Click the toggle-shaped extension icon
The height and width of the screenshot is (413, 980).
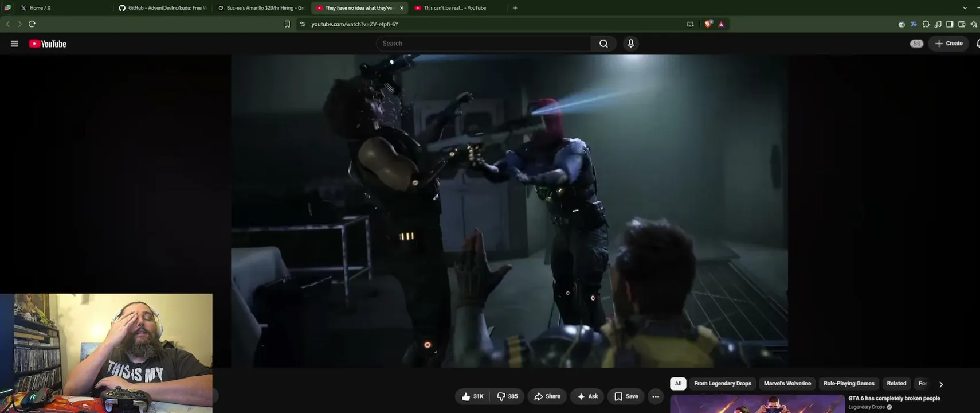(x=901, y=24)
